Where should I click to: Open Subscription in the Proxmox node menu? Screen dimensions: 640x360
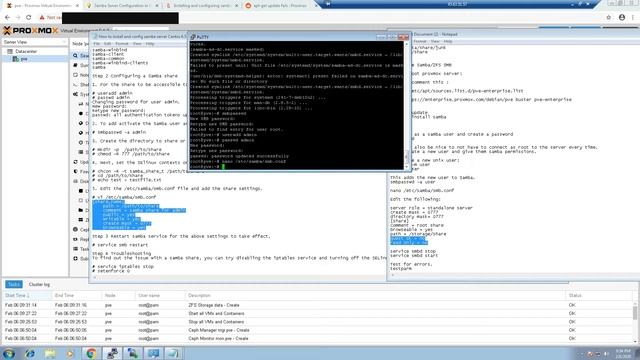(80, 259)
